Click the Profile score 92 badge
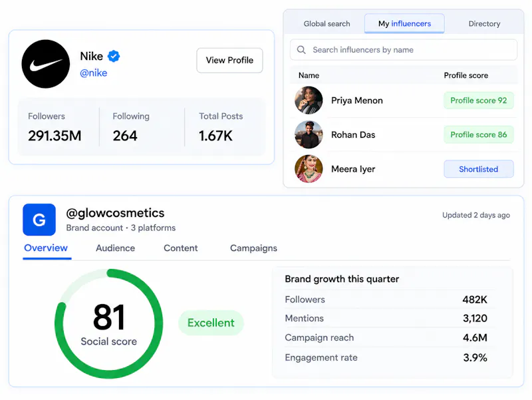Screen dimensions: 532x400 click(x=479, y=100)
